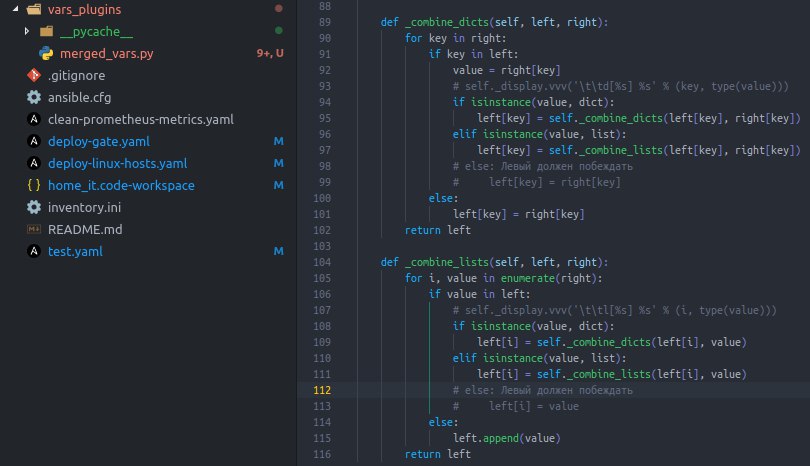Click line number 104 in the gutter
This screenshot has height=466, width=810.
coord(322,262)
